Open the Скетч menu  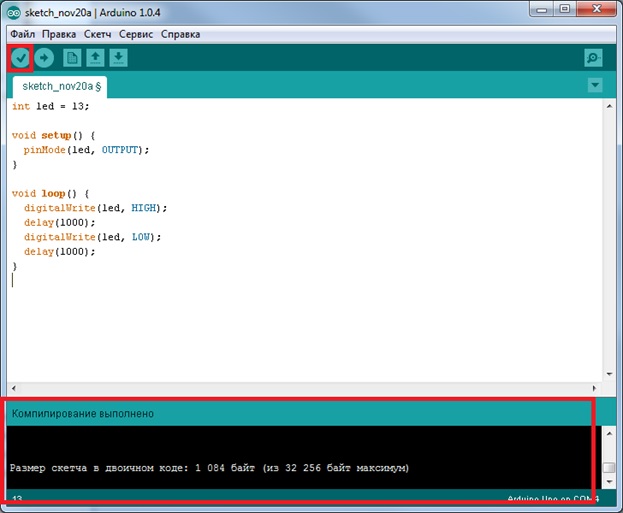[x=97, y=34]
